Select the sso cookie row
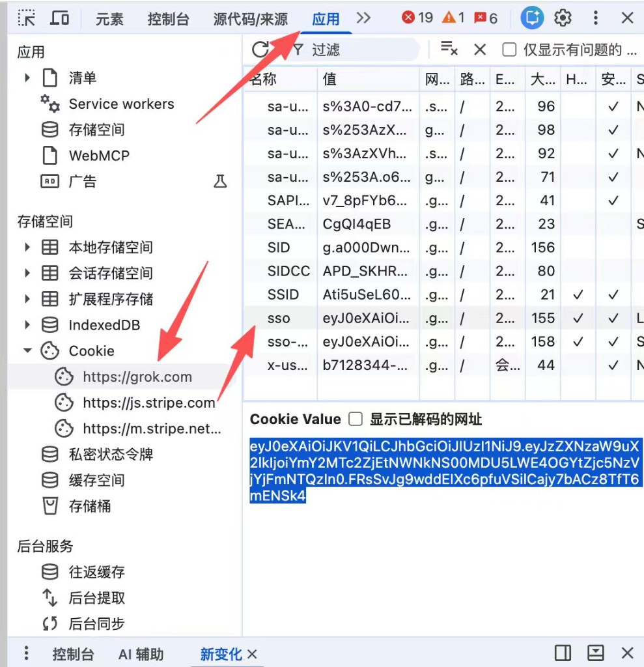644x667 pixels. coord(443,318)
